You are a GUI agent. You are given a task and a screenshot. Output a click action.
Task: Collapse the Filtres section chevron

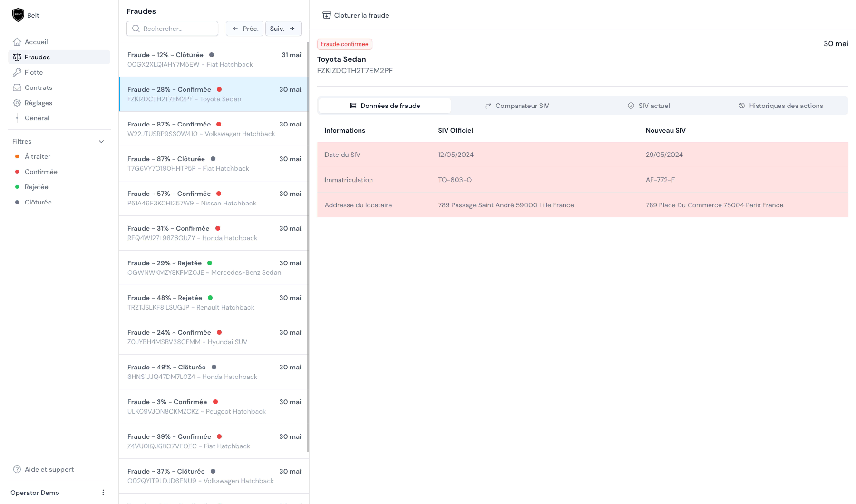pos(101,142)
